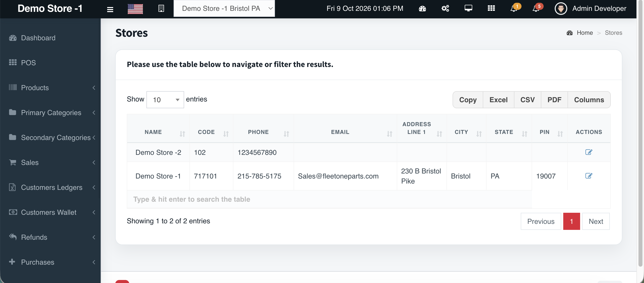Click the Home breadcrumb link
This screenshot has width=644, height=283.
[585, 33]
